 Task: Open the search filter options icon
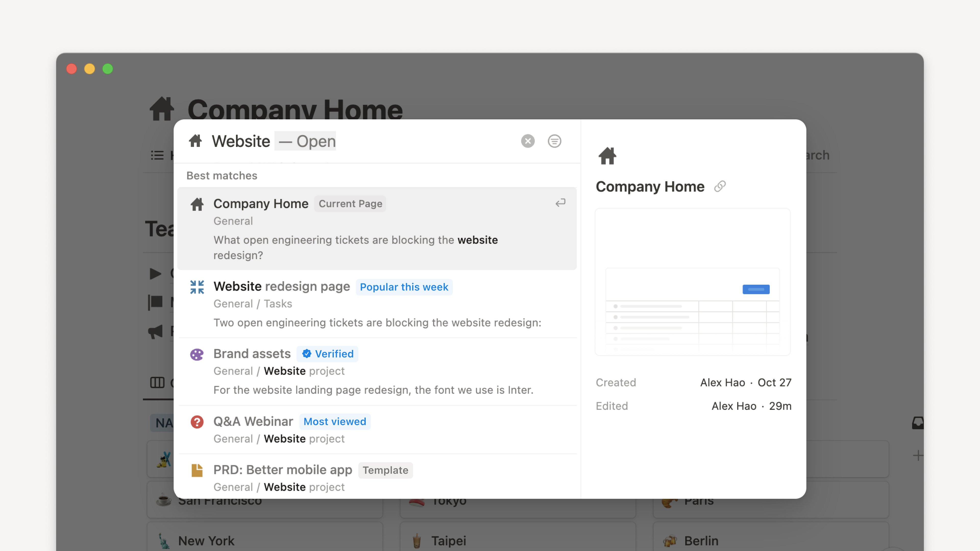[x=554, y=141]
